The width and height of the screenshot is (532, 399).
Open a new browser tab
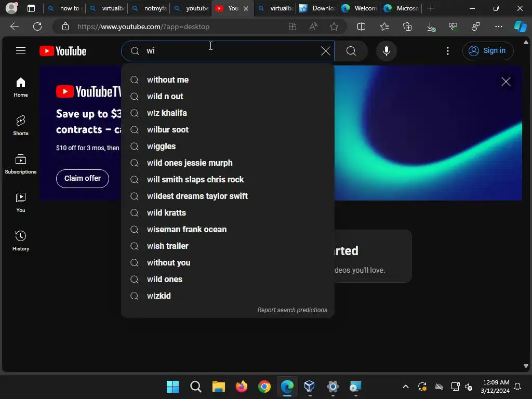431,8
